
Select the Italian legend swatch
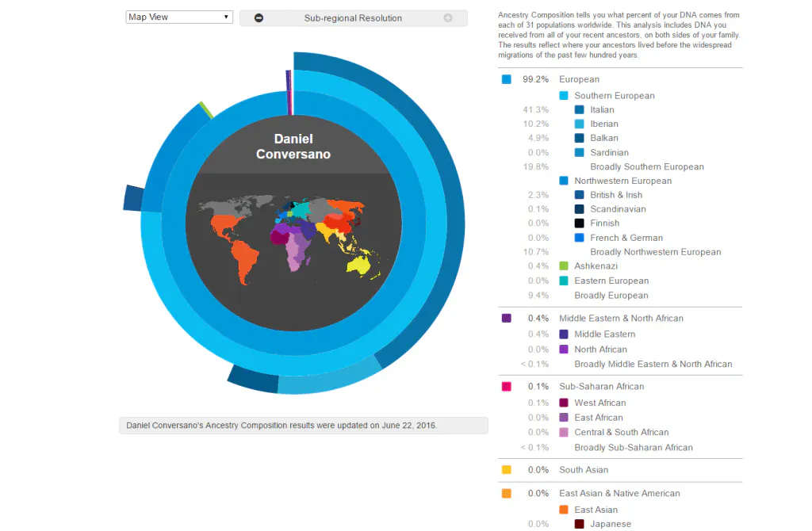coord(580,109)
